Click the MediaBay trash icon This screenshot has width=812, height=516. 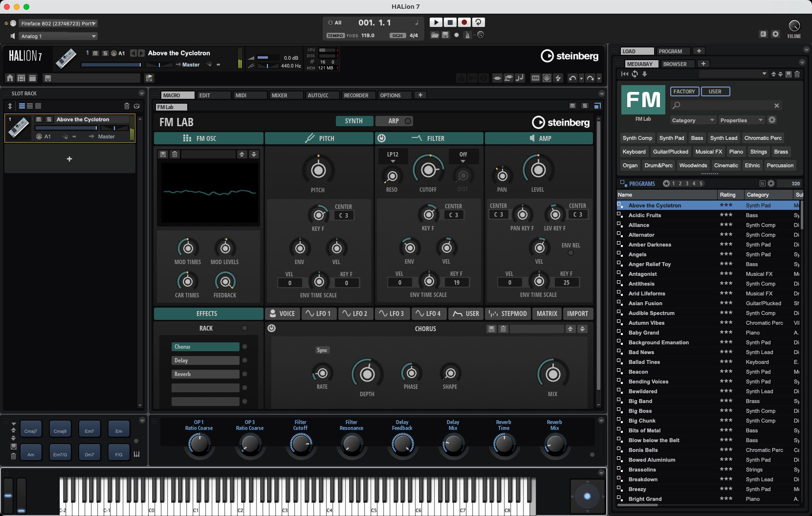click(797, 74)
